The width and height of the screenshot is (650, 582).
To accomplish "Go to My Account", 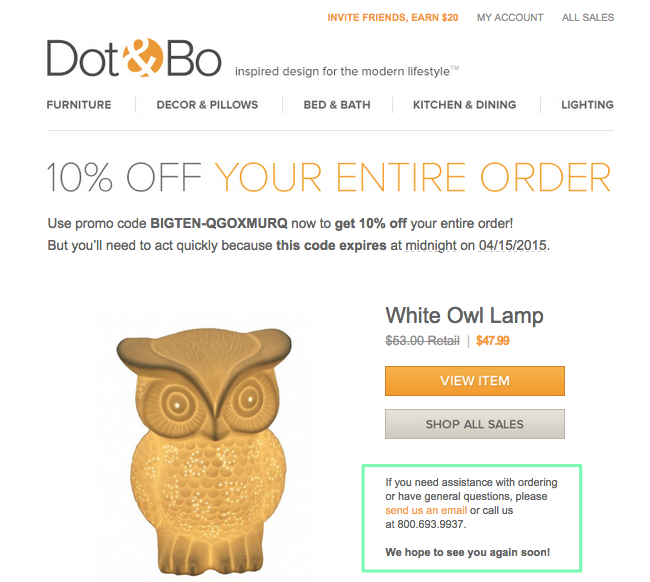I will 510,17.
